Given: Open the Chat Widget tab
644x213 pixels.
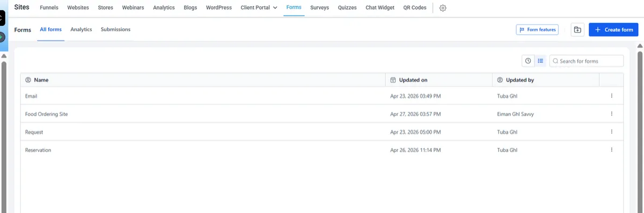Looking at the screenshot, I should click(x=380, y=8).
